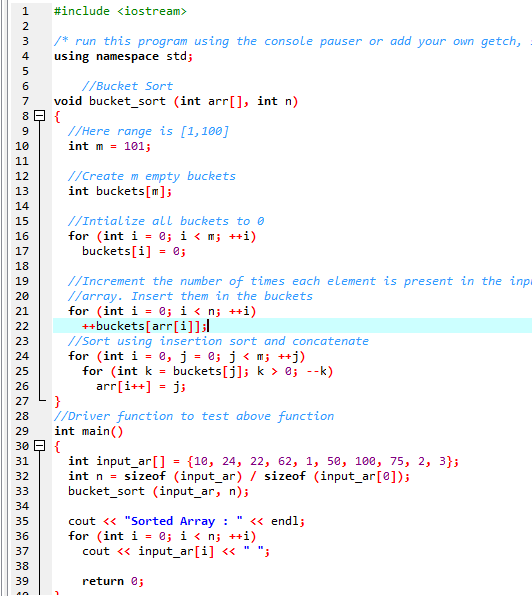Click closing brace of bucket_sort on line 27

coord(57,401)
